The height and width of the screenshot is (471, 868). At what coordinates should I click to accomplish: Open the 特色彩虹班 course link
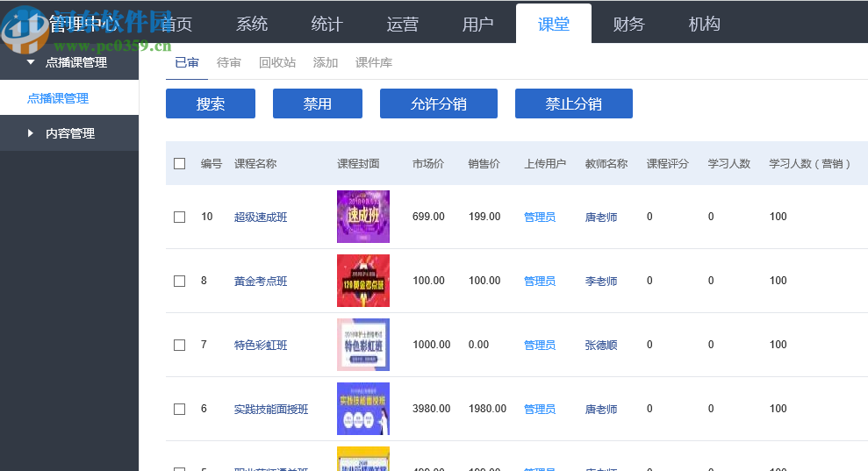coord(261,346)
